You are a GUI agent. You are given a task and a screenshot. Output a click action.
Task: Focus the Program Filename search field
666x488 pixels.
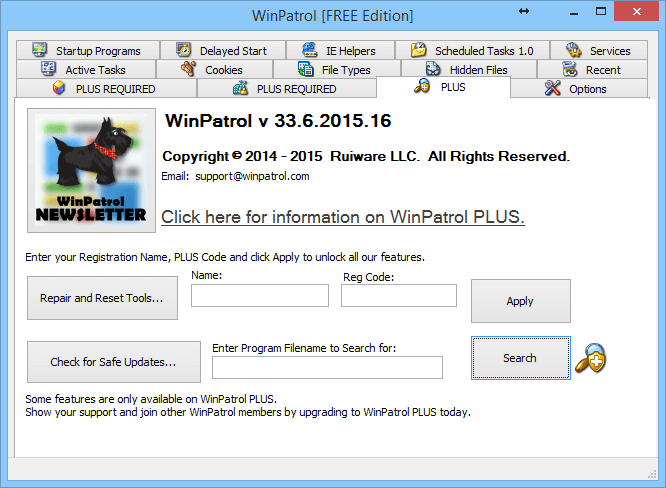click(327, 367)
